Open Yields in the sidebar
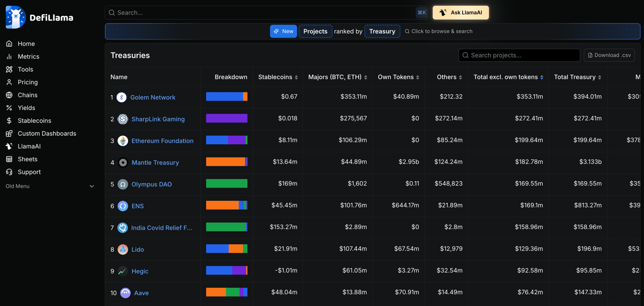 [x=26, y=108]
